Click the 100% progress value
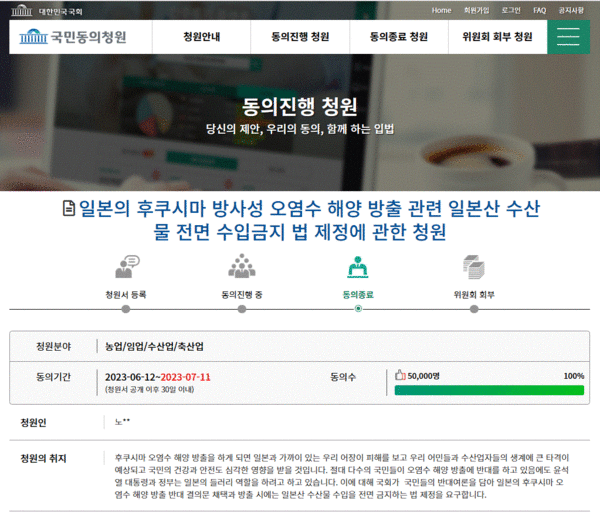Viewport: 600px width, 519px height. 574,376
